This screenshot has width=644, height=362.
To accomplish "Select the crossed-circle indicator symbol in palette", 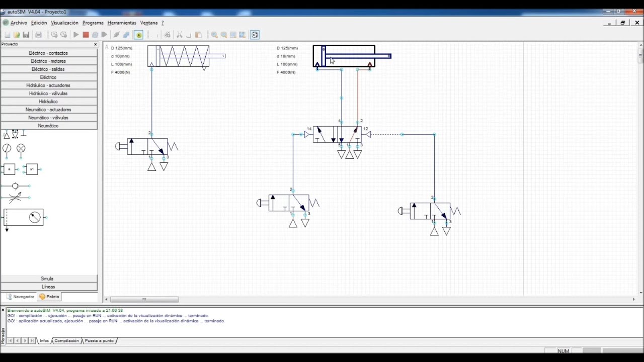I will 21,149.
